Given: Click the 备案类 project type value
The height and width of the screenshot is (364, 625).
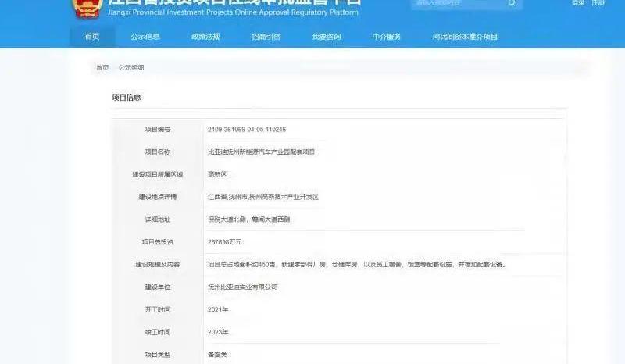Looking at the screenshot, I should pyautogui.click(x=217, y=355).
